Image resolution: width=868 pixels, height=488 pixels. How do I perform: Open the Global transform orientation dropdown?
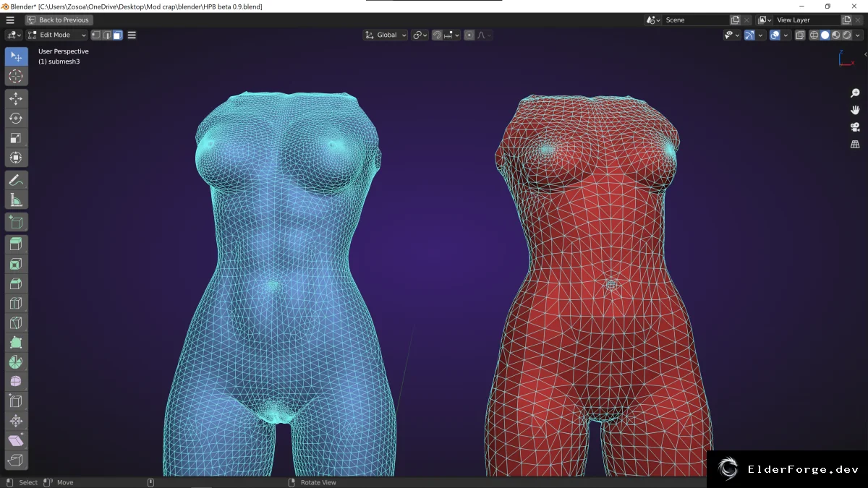click(x=385, y=35)
